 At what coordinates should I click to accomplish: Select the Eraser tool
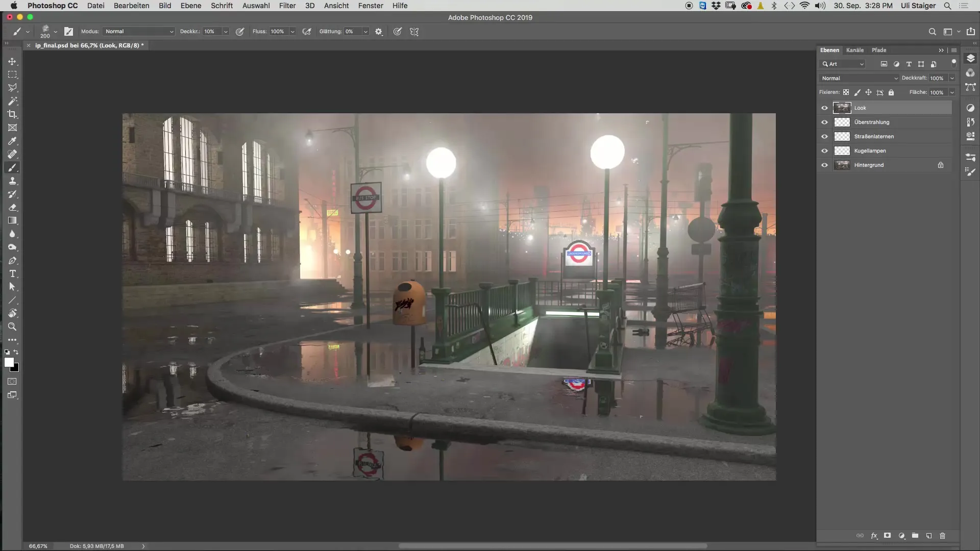tap(12, 207)
